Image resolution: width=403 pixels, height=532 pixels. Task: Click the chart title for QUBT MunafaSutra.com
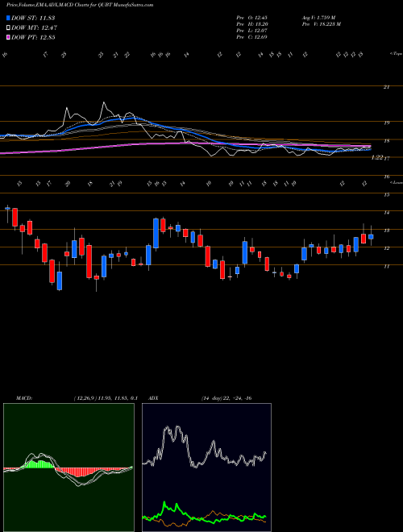coord(80,5)
